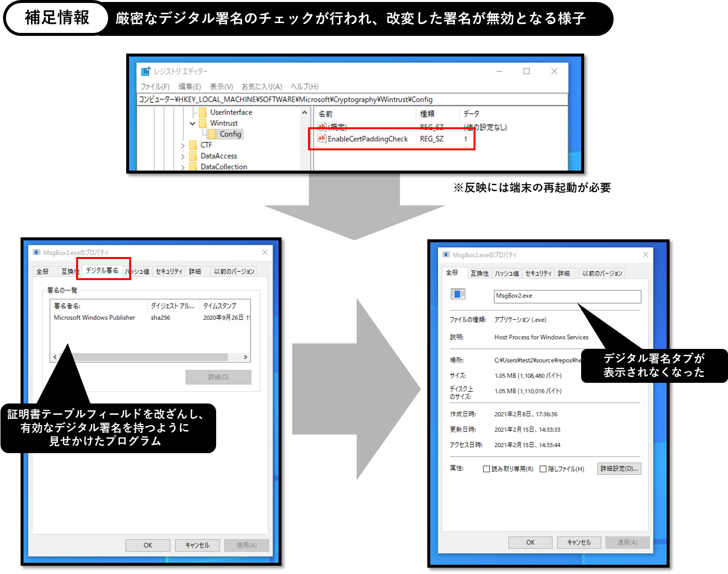This screenshot has height=574, width=728.
Task: Click the EnableCertPaddingCheck string value icon
Action: 322,139
